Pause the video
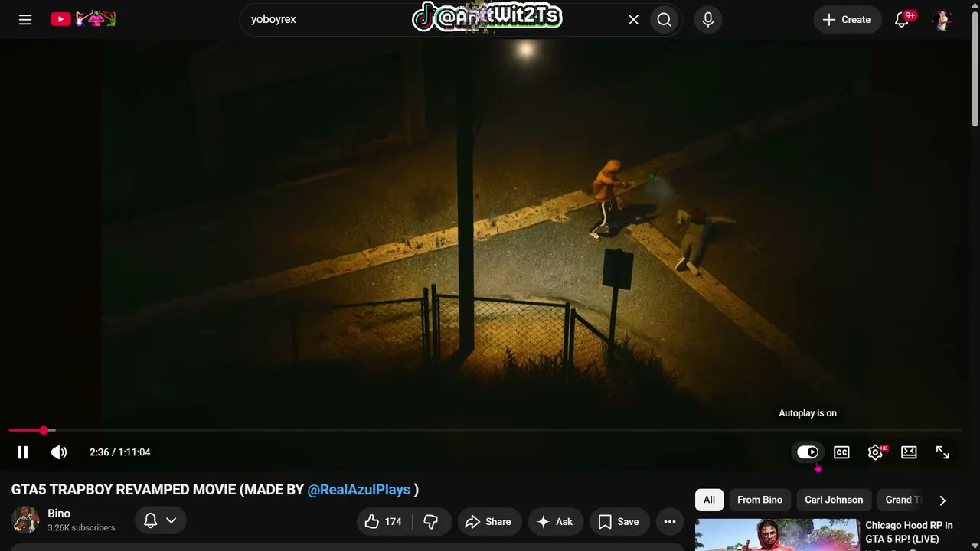This screenshot has width=980, height=551. pyautogui.click(x=23, y=452)
